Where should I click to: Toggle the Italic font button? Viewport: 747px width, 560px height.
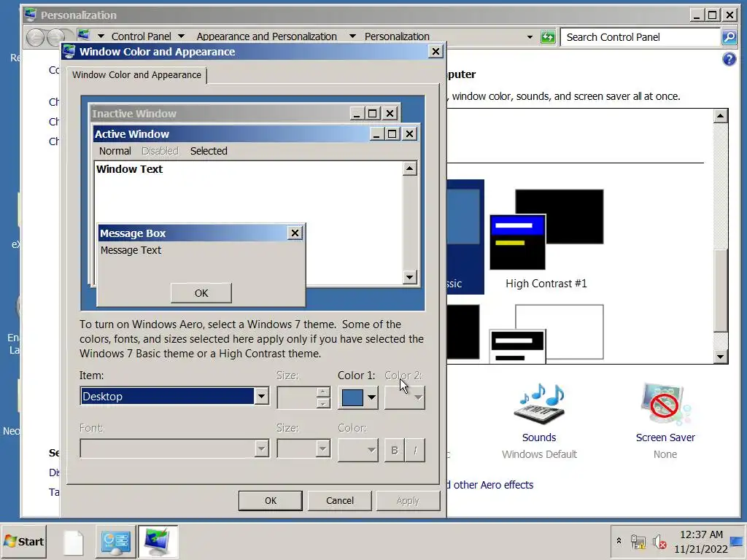415,450
